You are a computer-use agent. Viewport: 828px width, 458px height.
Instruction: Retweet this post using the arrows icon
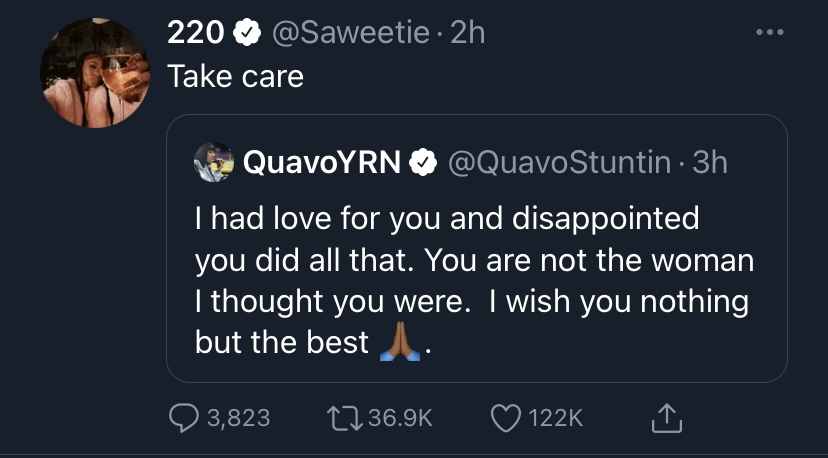tap(347, 417)
